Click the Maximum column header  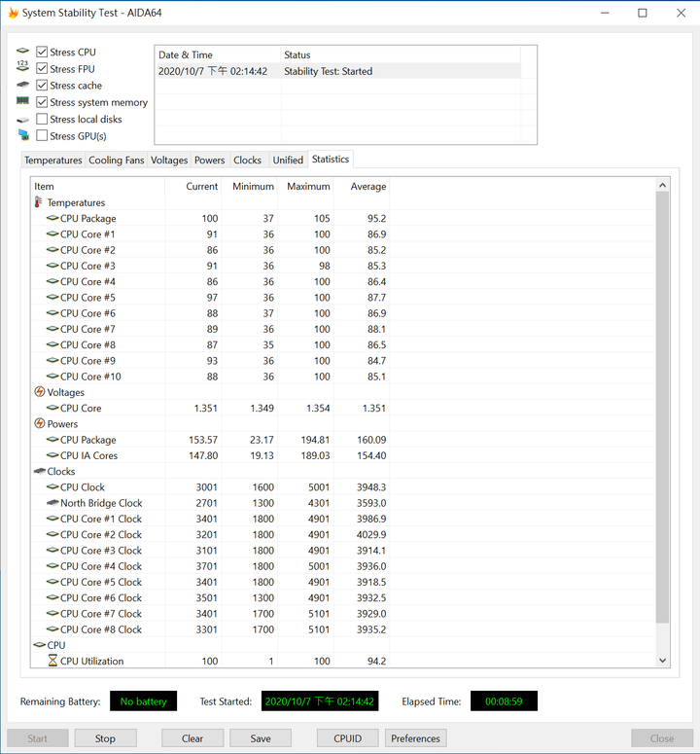[x=305, y=186]
